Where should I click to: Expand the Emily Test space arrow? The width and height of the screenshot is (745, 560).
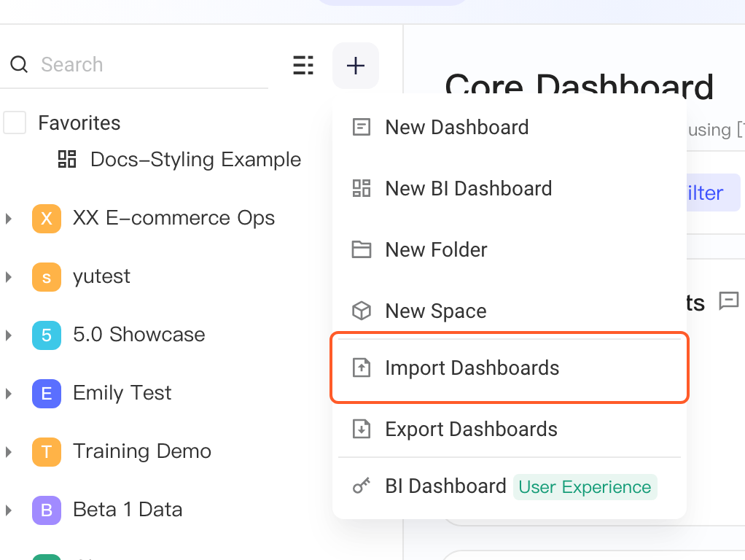9,394
